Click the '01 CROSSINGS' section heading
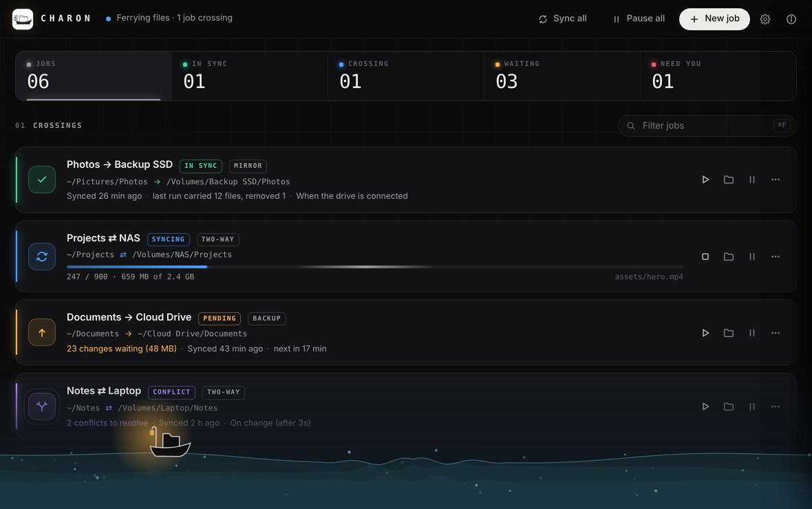 (49, 125)
